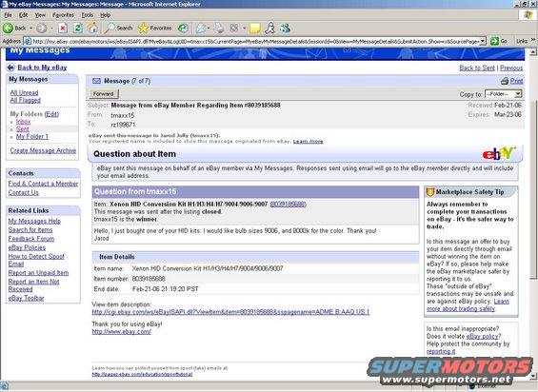The image size is (538, 392).
Task: Click the eBay logo in Question header
Action: click(x=499, y=153)
